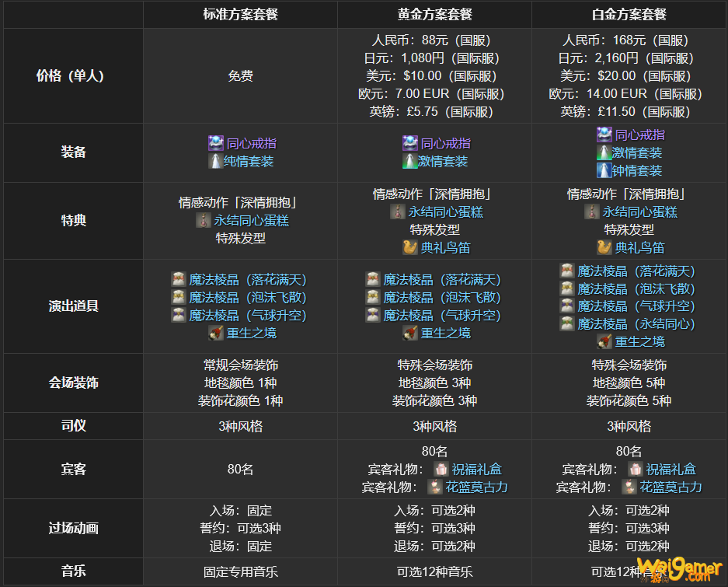Click 美元:$20.00(国际服) price line
Viewport: 728px width, 587px height.
(625, 75)
